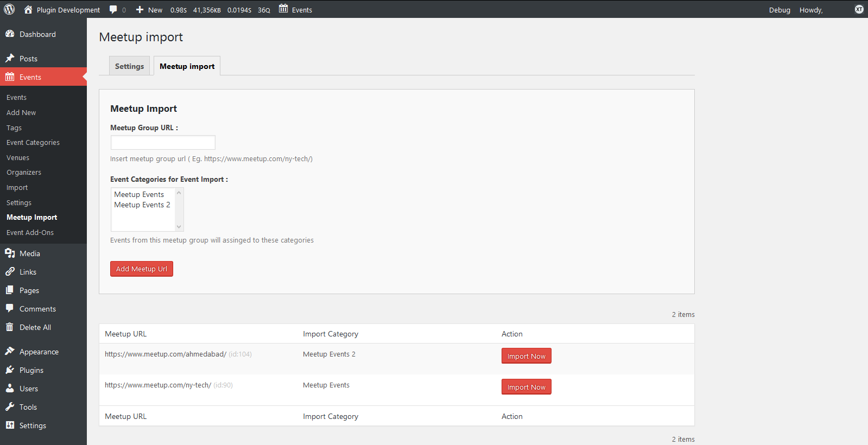Open the Venues submenu link
This screenshot has height=445, width=868.
click(x=18, y=157)
